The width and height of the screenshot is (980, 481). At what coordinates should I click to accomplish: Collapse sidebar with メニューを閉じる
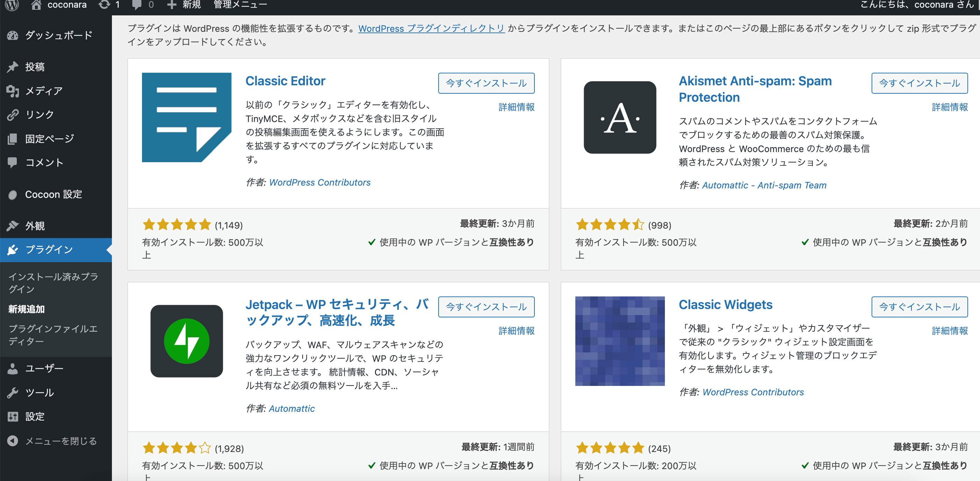click(60, 441)
